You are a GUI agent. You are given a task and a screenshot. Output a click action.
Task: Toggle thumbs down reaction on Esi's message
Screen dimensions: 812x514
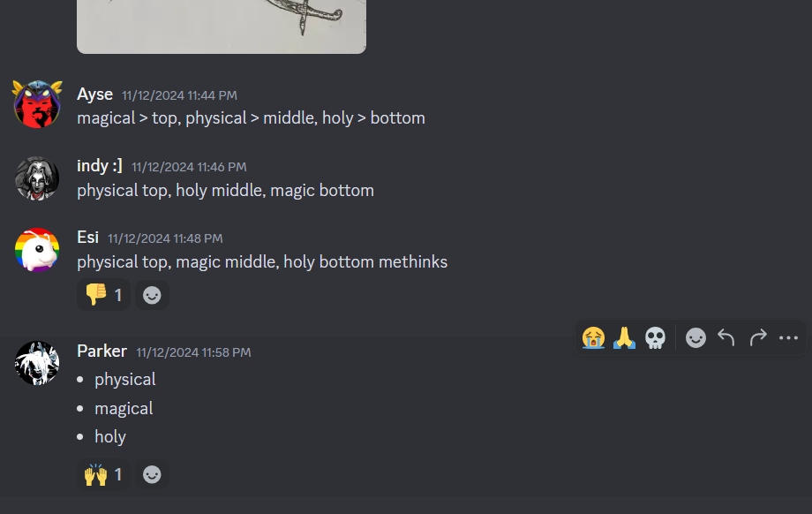click(x=103, y=295)
